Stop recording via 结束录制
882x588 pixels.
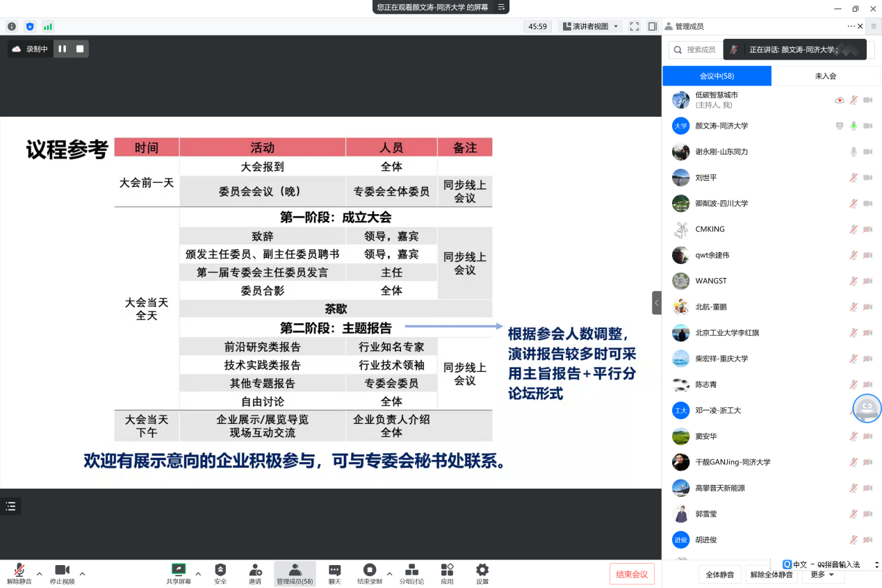click(x=370, y=573)
